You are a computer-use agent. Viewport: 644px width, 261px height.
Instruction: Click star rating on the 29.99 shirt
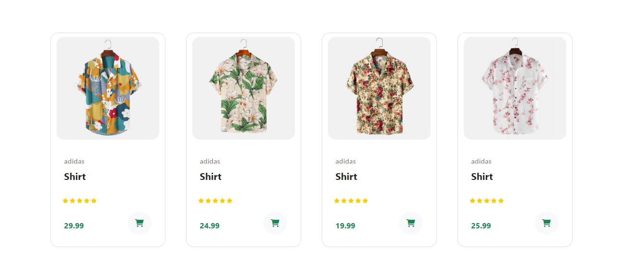point(80,201)
